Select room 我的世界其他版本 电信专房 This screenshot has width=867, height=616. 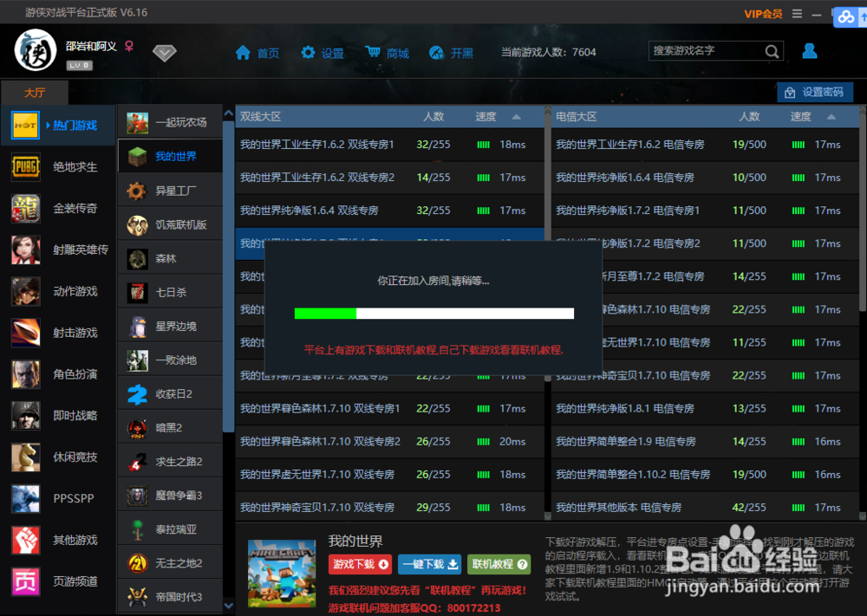[705, 507]
